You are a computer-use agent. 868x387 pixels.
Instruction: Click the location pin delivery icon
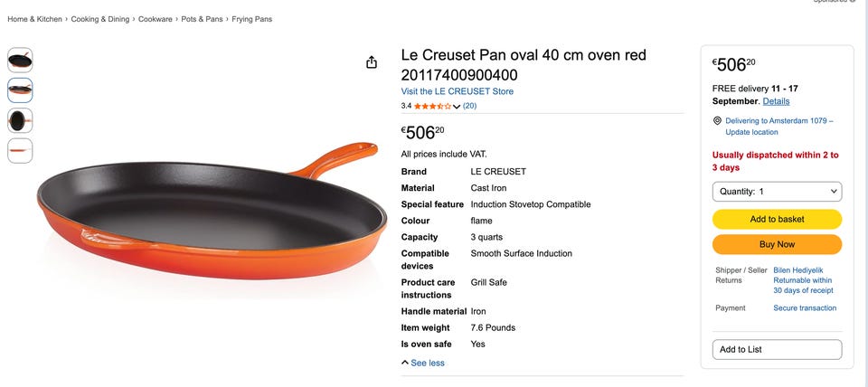717,120
